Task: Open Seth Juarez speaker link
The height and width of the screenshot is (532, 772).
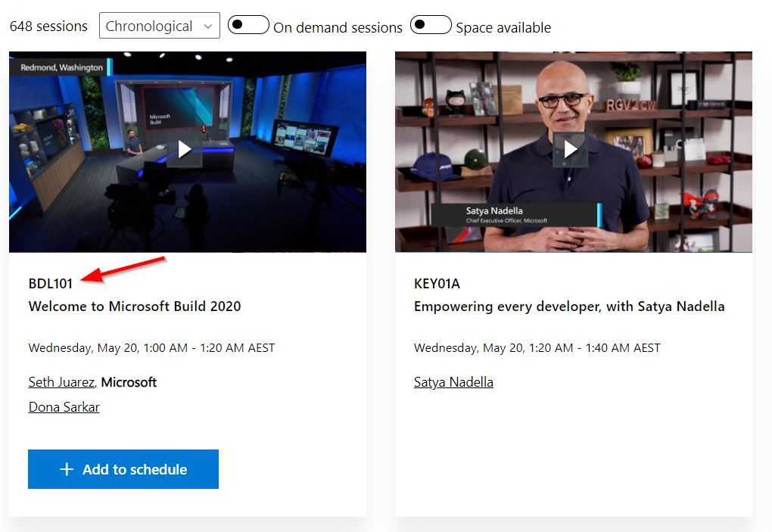Action: click(x=61, y=382)
